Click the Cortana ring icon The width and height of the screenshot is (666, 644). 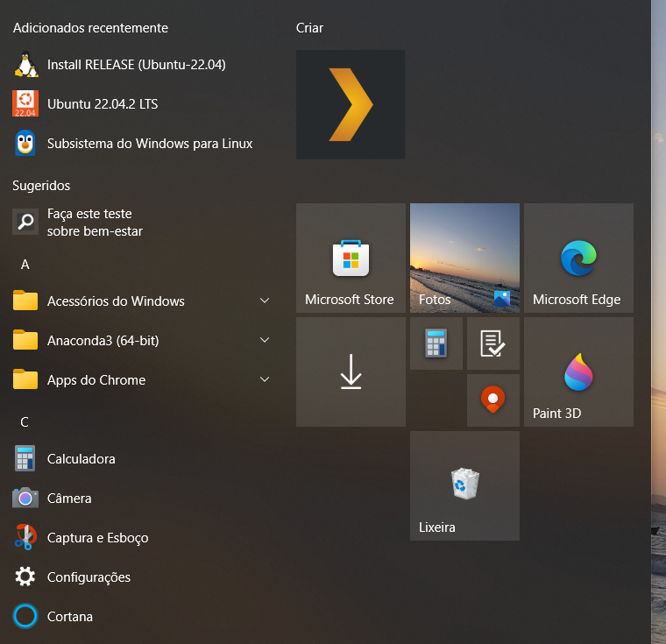click(x=25, y=616)
